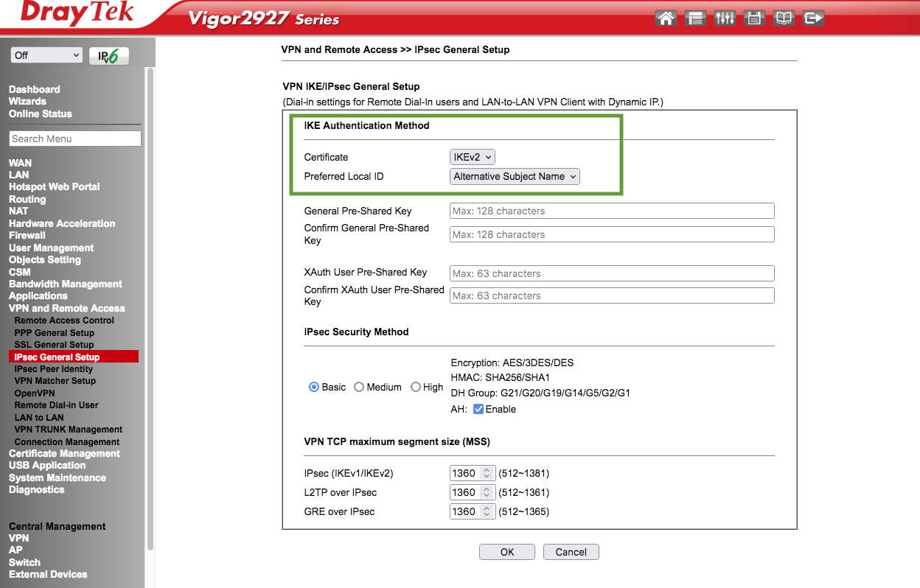Expand the Off dropdown above the sidebar
The width and height of the screenshot is (920, 588).
[46, 55]
